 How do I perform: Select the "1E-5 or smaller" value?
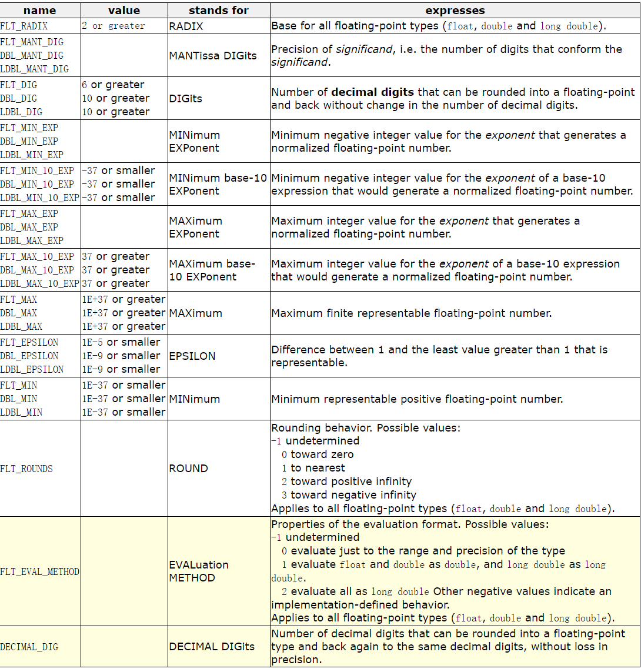point(121,342)
